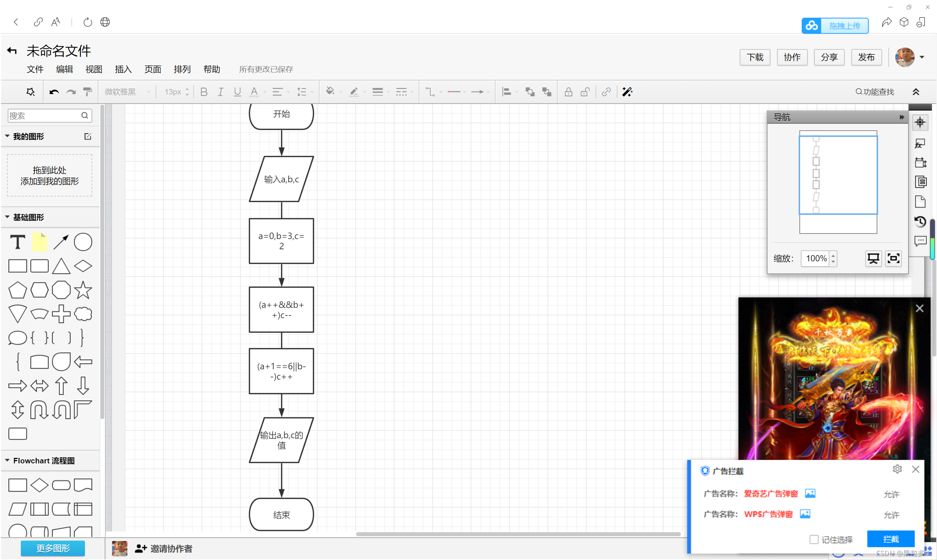Click the 下载 button
The width and height of the screenshot is (937, 560).
click(x=755, y=57)
